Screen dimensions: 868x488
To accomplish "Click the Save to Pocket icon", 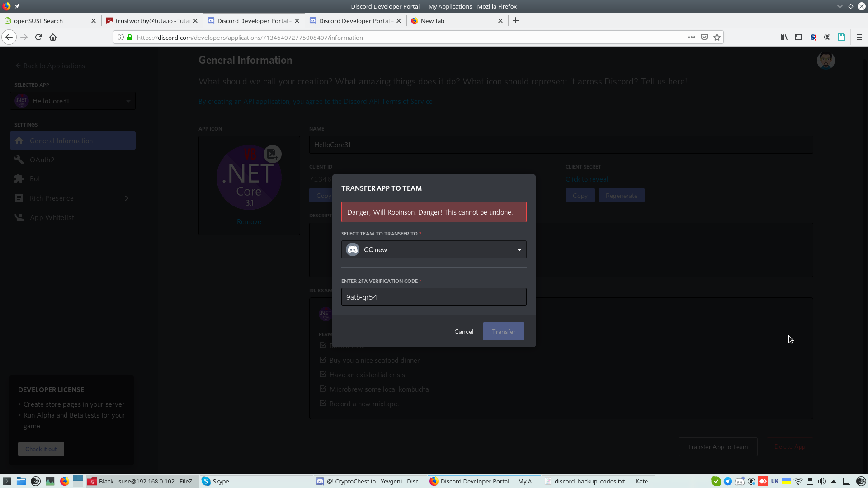I will pyautogui.click(x=704, y=37).
